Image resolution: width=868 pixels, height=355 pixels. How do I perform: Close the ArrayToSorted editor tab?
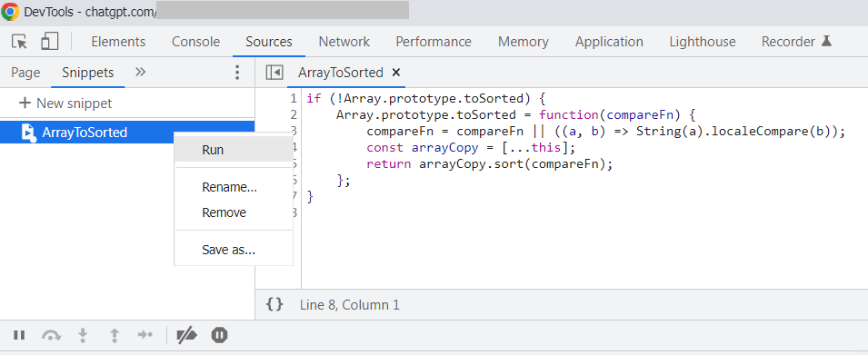tap(395, 73)
